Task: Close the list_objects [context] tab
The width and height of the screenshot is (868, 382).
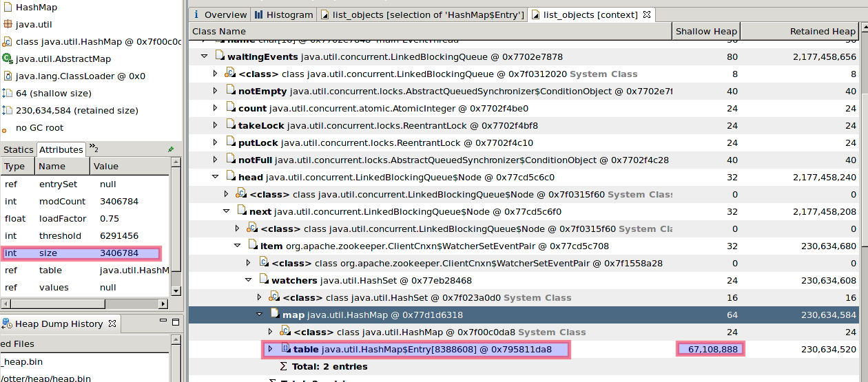Action: click(646, 14)
